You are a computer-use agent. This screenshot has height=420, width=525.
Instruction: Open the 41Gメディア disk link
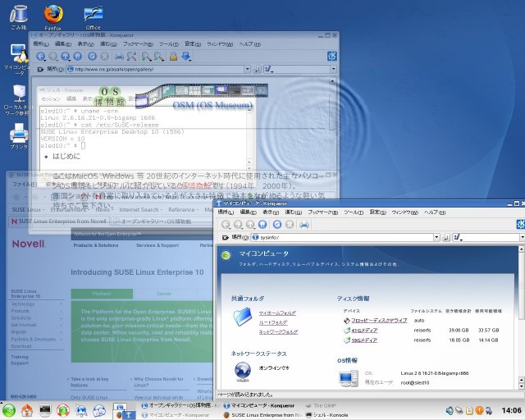364,331
